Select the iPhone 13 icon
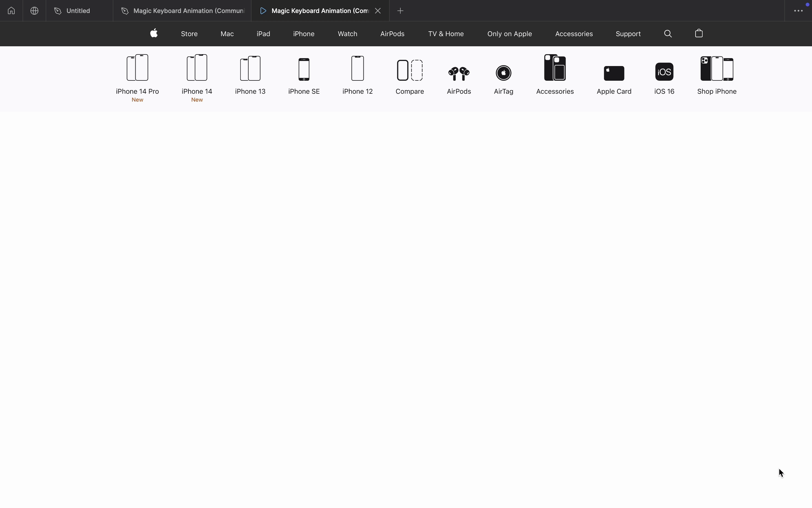812x508 pixels. tap(250, 69)
